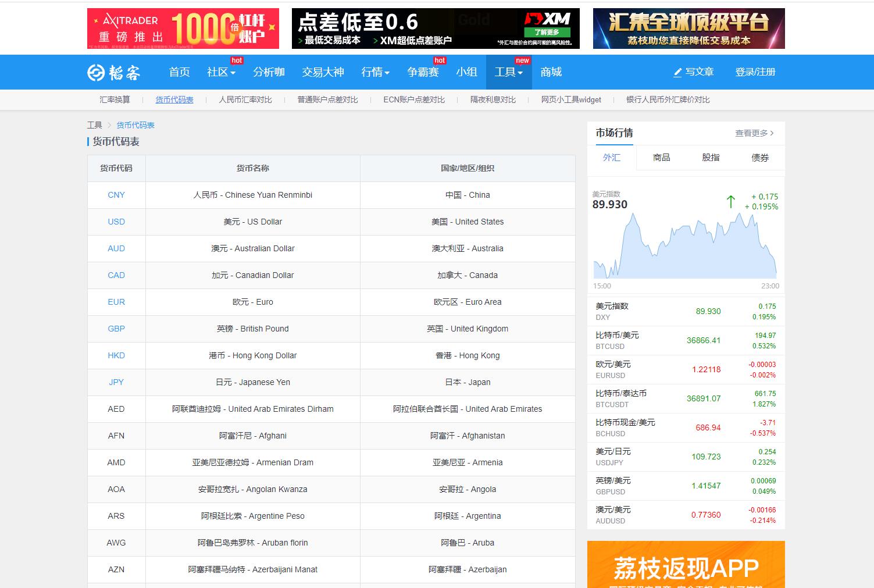
Task: Go to 争霸赛 in the top navigation
Action: (423, 72)
